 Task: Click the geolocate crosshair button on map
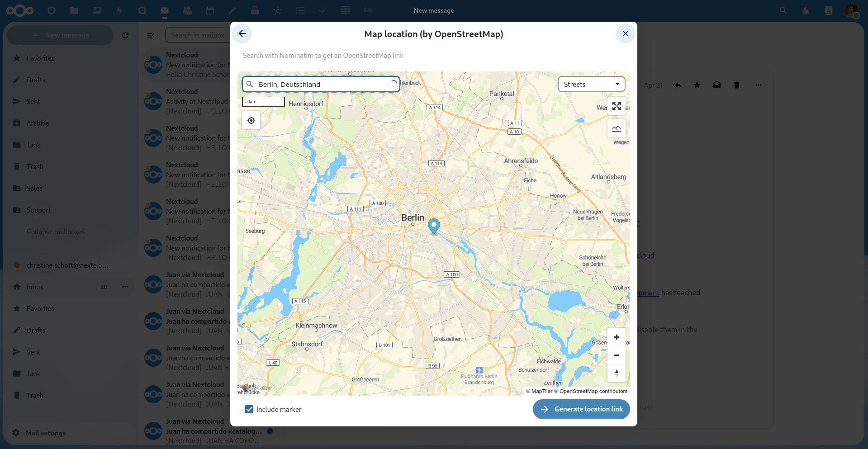251,120
